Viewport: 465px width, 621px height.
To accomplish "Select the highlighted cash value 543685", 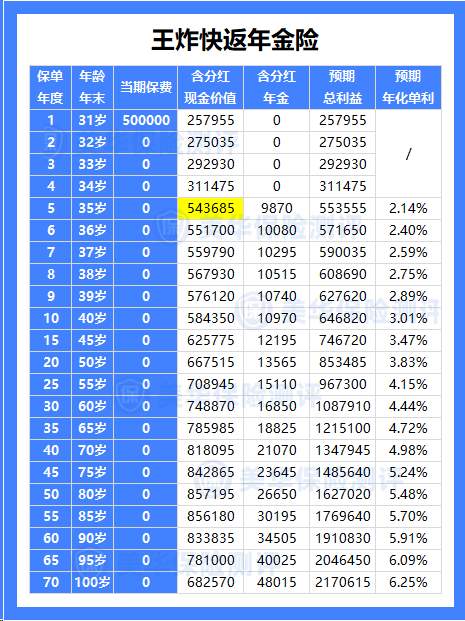I will [210, 208].
